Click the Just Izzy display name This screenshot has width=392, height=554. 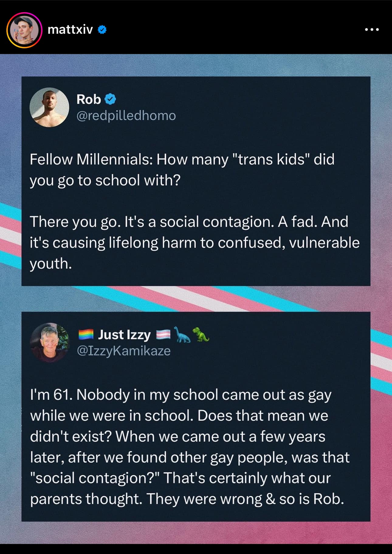tap(124, 334)
